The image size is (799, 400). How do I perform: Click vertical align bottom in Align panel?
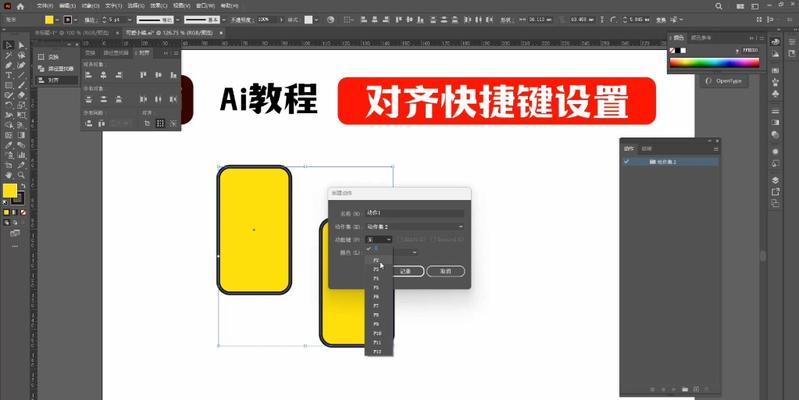coord(173,75)
